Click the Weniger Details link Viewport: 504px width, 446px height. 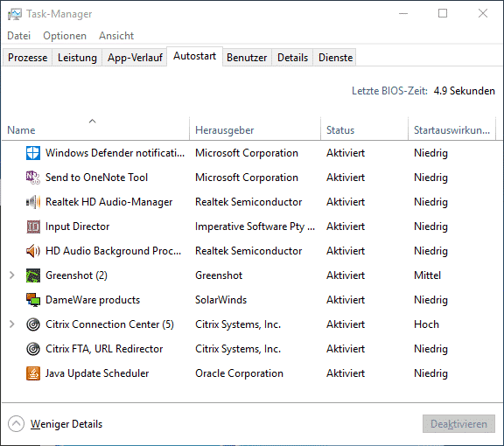(66, 424)
